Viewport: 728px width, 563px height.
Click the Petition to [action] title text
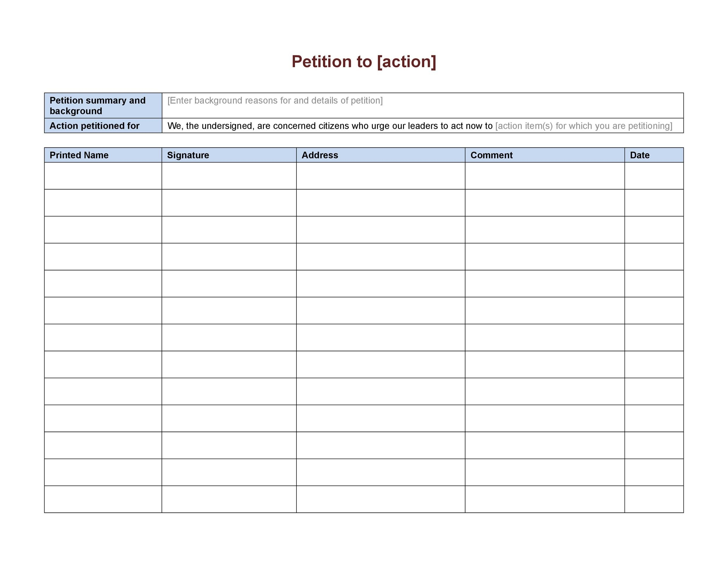click(363, 59)
